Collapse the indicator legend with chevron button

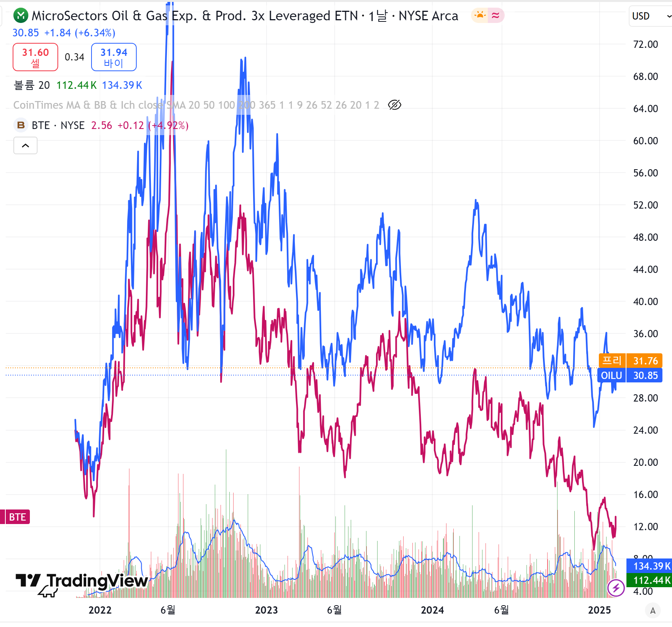25,145
